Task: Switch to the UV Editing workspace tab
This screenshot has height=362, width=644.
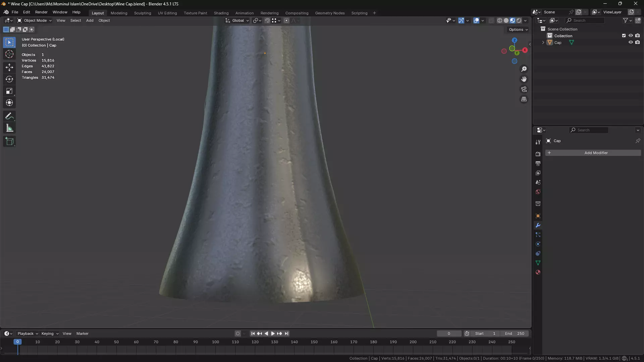Action: [167, 13]
